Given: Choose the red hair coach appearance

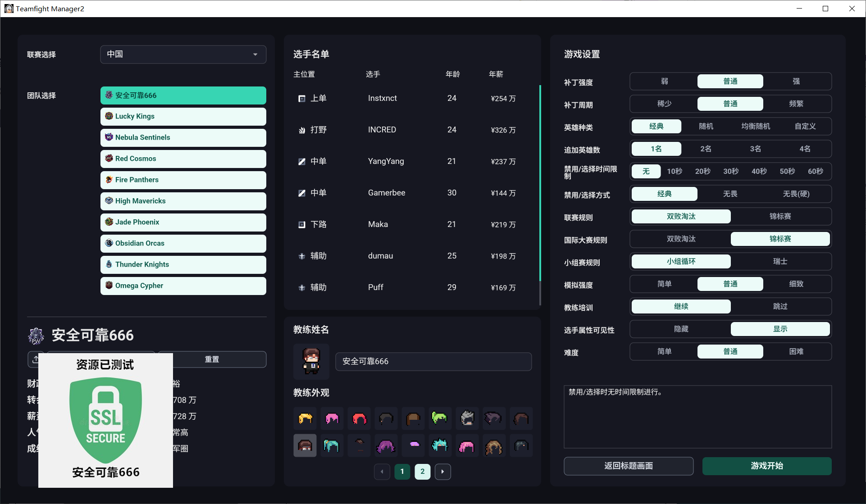Looking at the screenshot, I should tap(359, 418).
